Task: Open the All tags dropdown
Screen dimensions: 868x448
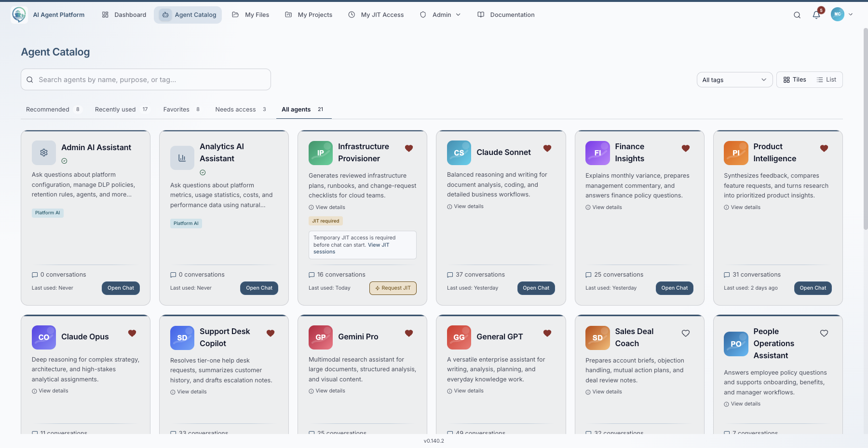Action: pyautogui.click(x=734, y=80)
